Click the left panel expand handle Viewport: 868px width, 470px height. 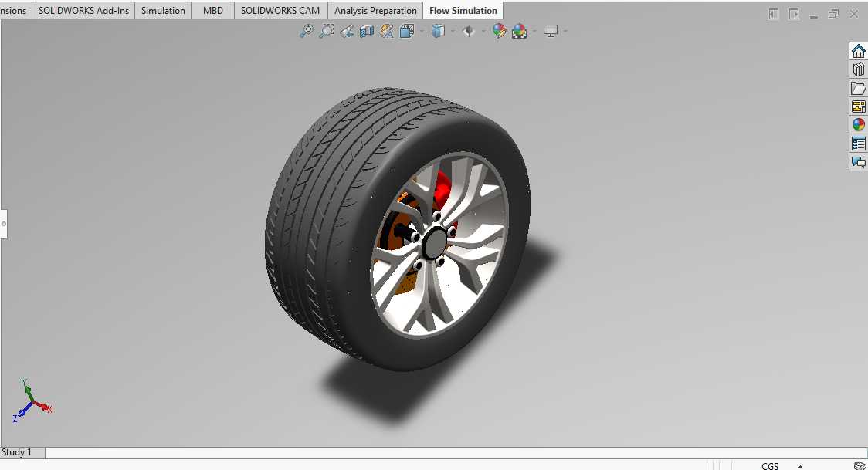(x=3, y=224)
